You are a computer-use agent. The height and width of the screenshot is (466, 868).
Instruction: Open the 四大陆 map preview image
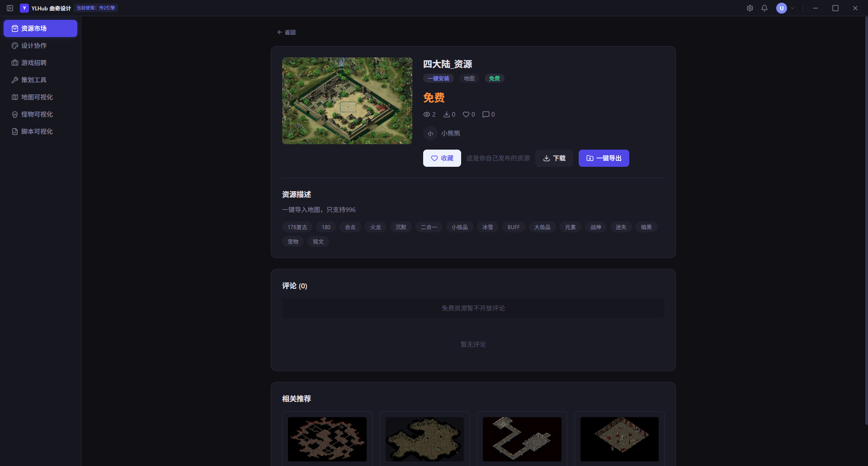pyautogui.click(x=347, y=101)
